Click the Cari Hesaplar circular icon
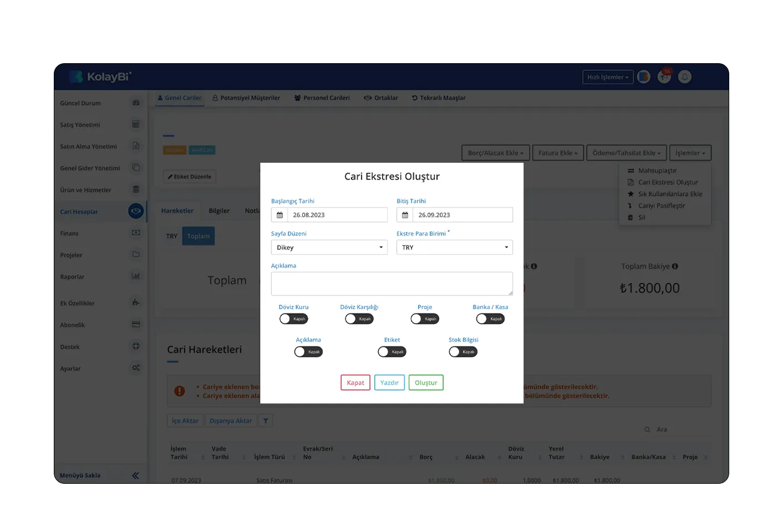783x532 pixels. click(x=136, y=211)
